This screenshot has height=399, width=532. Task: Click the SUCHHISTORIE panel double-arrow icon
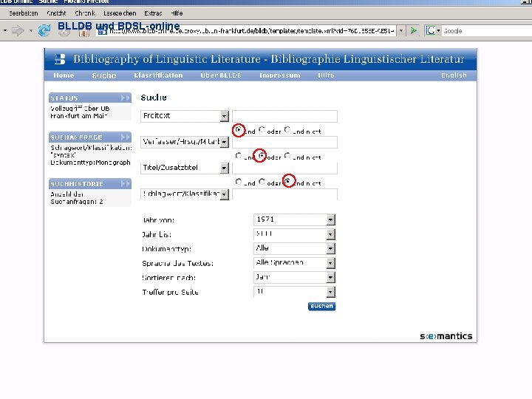[125, 183]
